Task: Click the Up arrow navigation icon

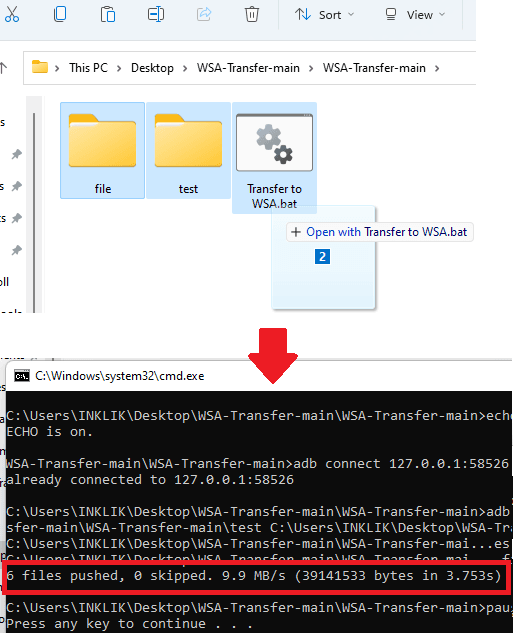Action: pyautogui.click(x=4, y=68)
